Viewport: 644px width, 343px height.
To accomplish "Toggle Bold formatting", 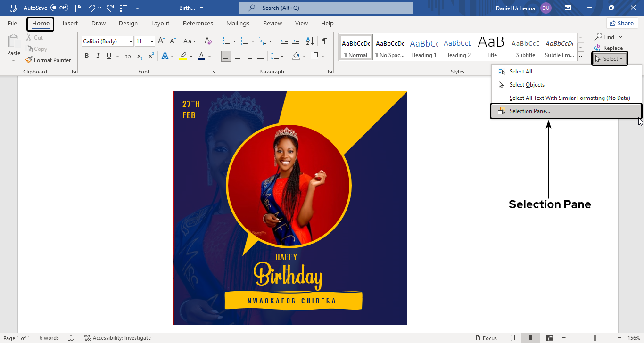I will (x=87, y=56).
